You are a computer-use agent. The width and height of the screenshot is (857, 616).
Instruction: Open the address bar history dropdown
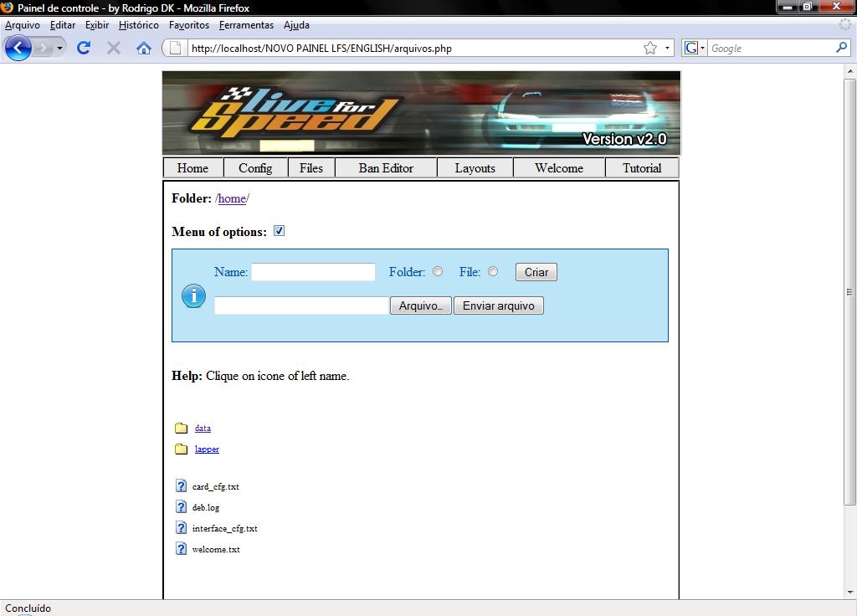(x=667, y=48)
